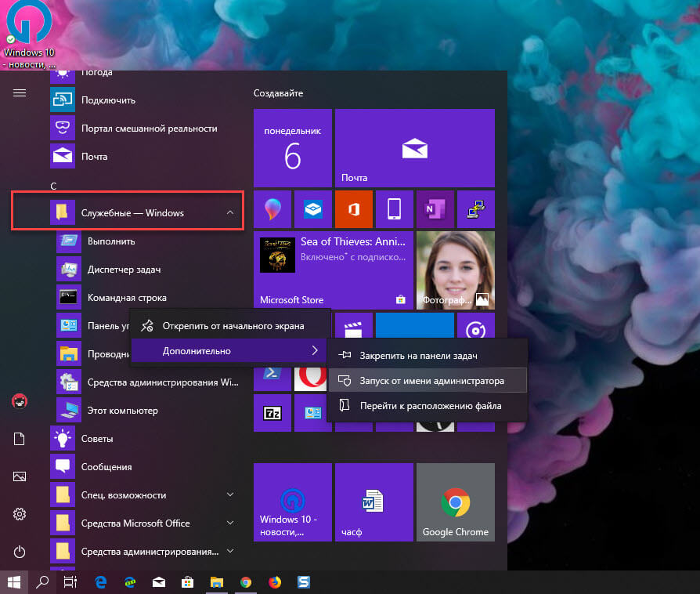Click the Windows Start button
Viewport: 700px width, 594px height.
click(x=14, y=582)
